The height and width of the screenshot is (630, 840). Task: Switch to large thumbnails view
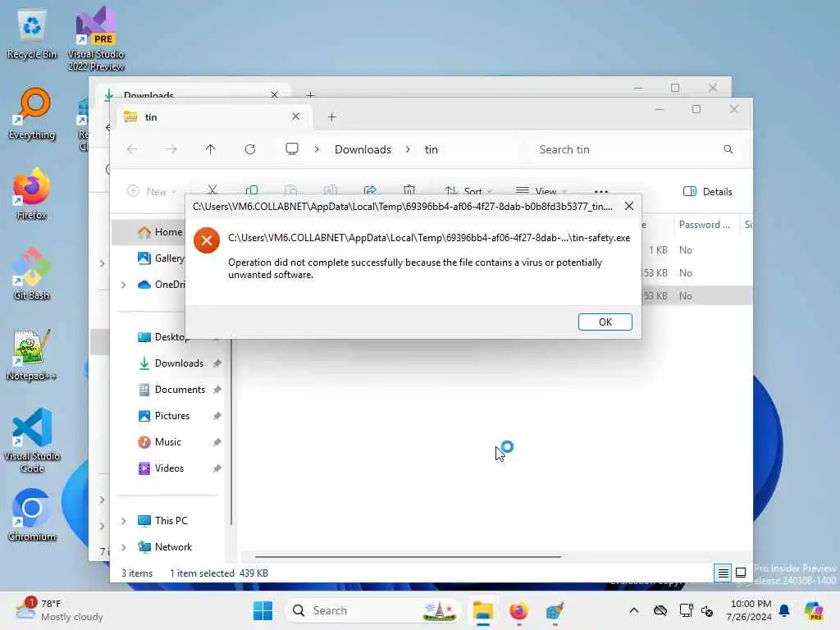pyautogui.click(x=741, y=573)
